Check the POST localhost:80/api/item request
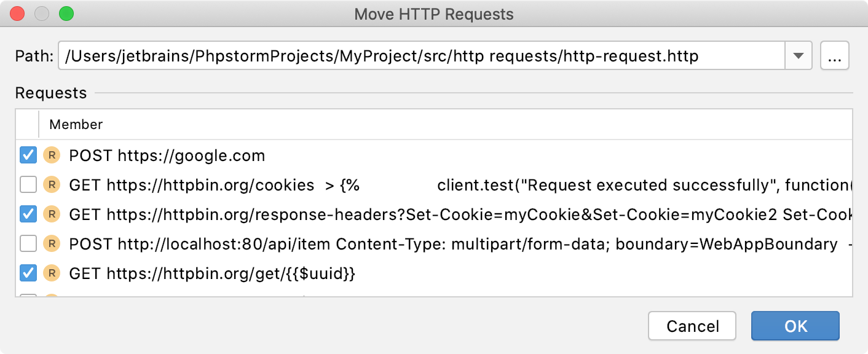This screenshot has height=354, width=868. (x=28, y=244)
